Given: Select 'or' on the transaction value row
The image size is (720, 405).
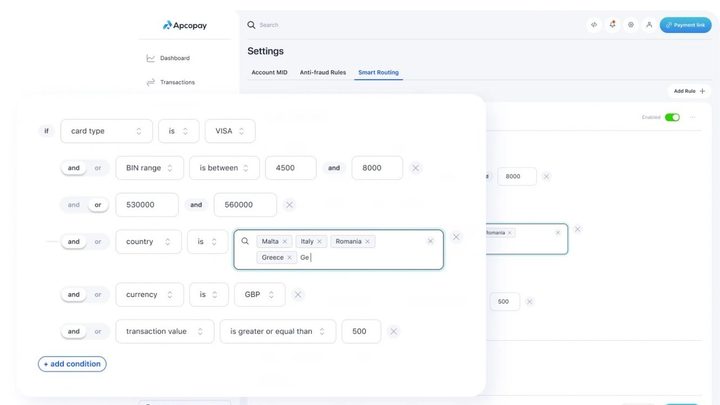Looking at the screenshot, I should tap(98, 332).
